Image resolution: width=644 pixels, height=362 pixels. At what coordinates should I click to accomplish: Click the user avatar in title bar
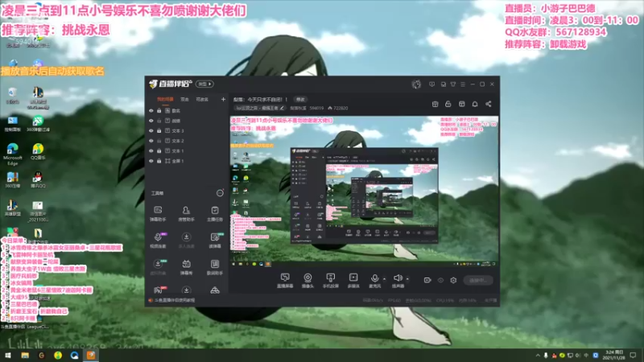tap(416, 84)
